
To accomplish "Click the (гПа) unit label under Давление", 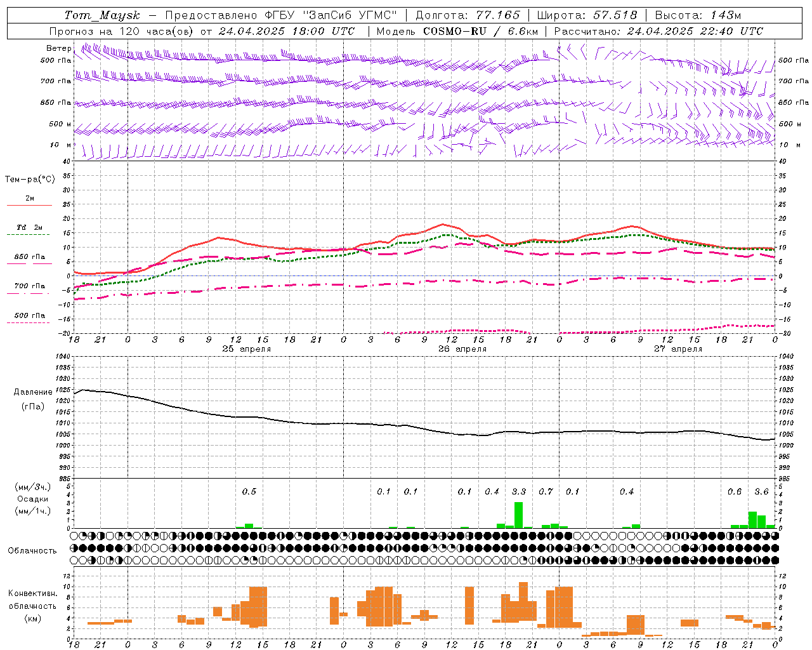I will [33, 407].
